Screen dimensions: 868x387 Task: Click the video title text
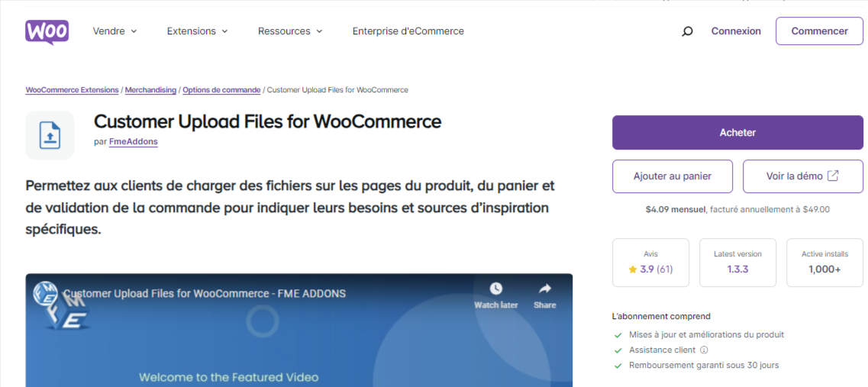click(205, 293)
